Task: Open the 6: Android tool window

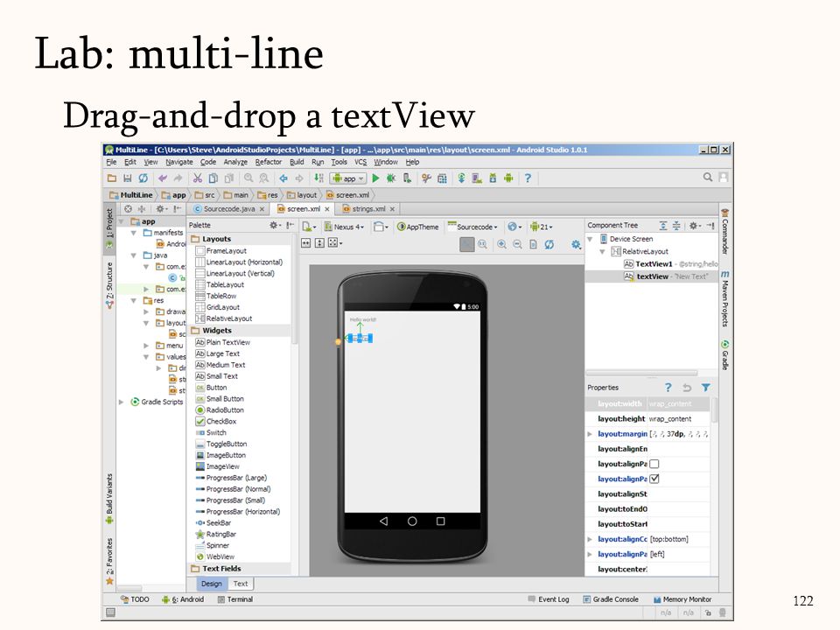Action: tap(182, 599)
